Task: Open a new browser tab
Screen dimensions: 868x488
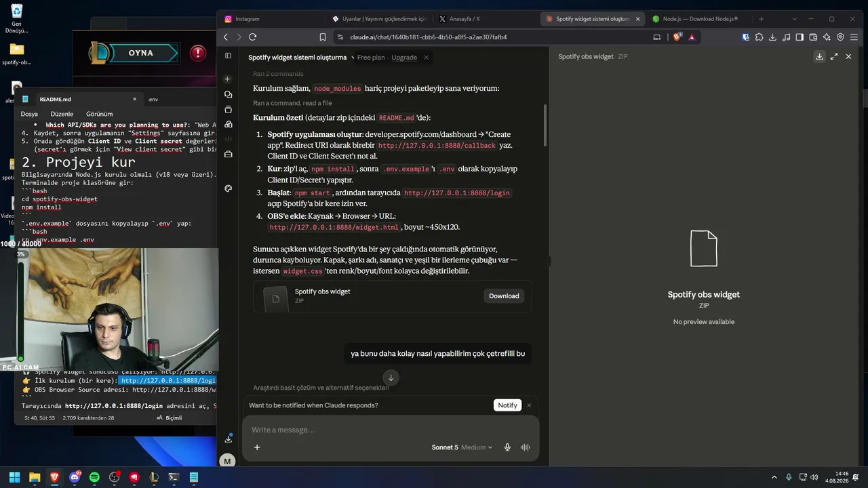Action: tap(761, 19)
